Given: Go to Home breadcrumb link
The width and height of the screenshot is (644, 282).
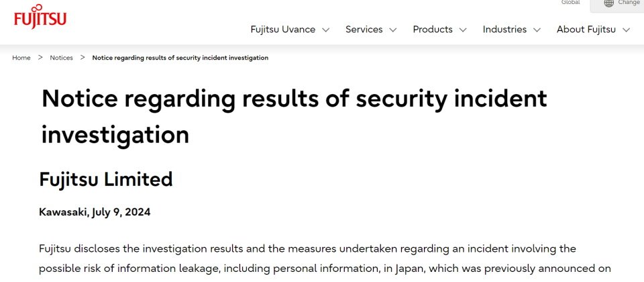Looking at the screenshot, I should tap(21, 58).
